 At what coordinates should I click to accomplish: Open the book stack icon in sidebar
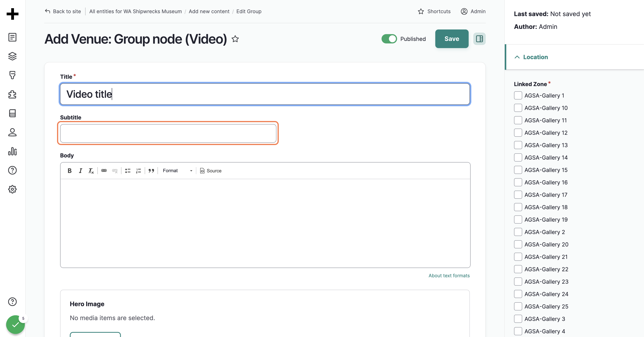click(x=12, y=113)
